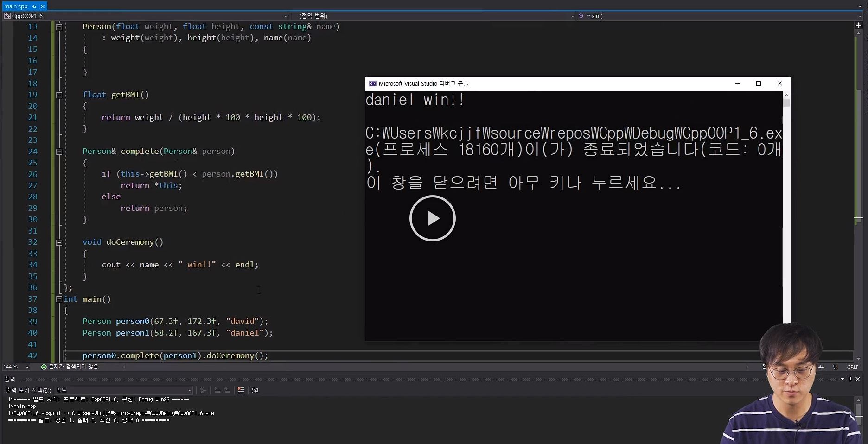Open the main() member dropdown
Image resolution: width=868 pixels, height=444 pixels.
click(x=720, y=16)
